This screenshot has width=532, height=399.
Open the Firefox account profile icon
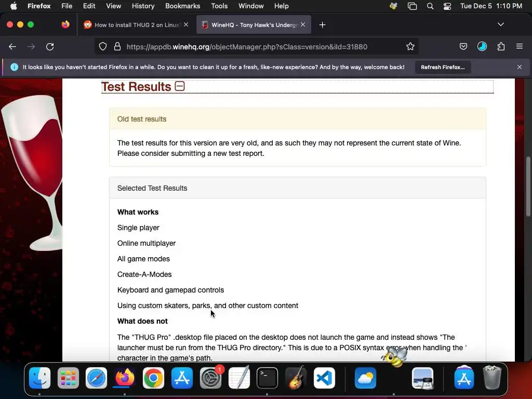pos(482,46)
